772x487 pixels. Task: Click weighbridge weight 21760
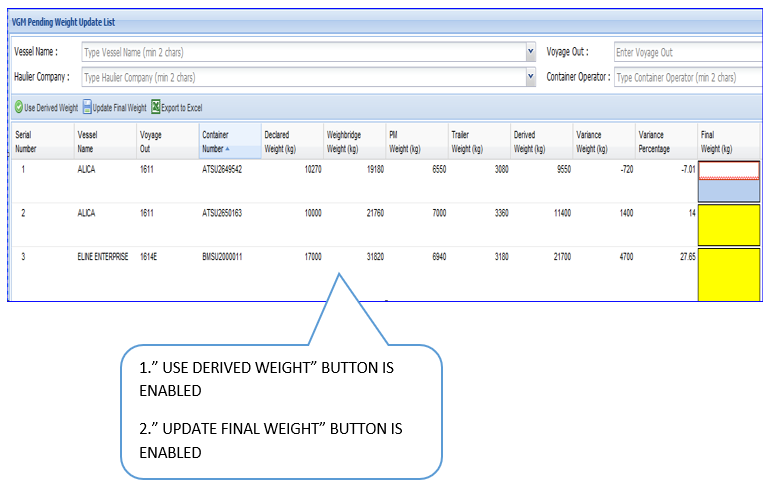375,213
